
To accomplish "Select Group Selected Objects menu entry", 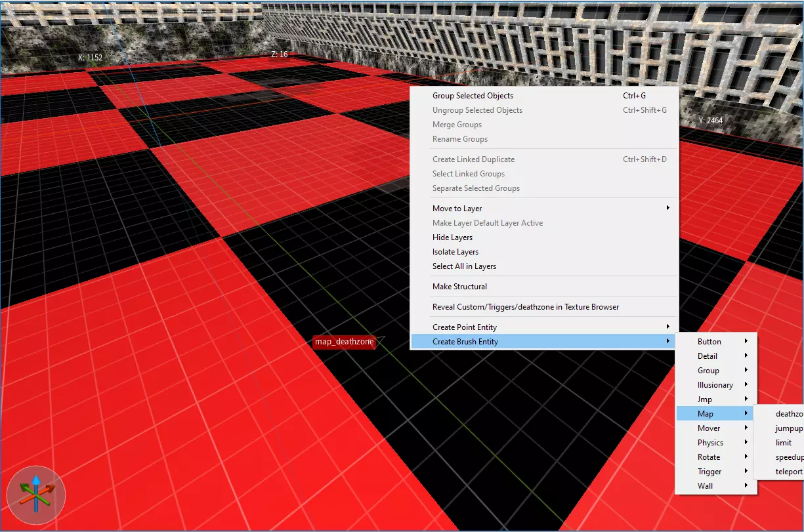I will point(473,96).
